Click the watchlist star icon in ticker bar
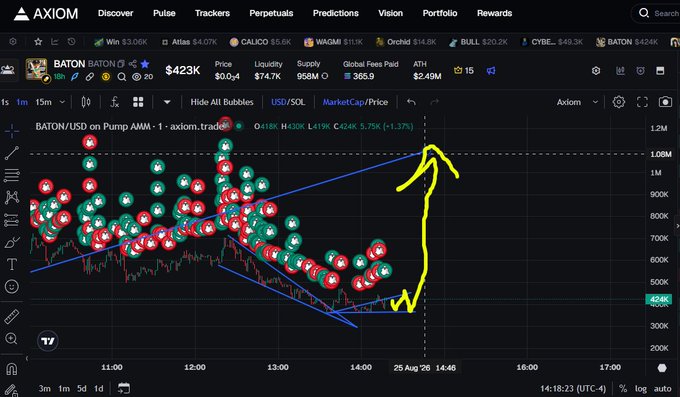Viewport: 680px width, 397px height. point(38,42)
